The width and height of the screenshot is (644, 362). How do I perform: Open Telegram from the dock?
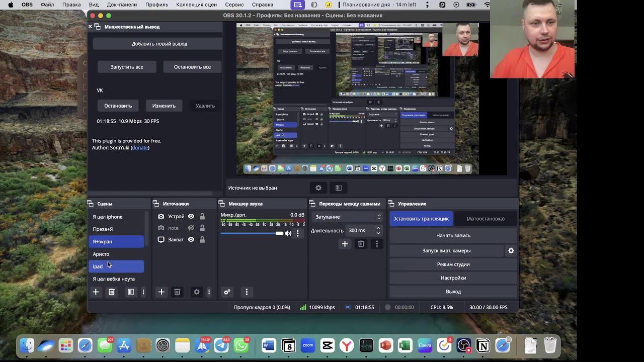(221, 345)
